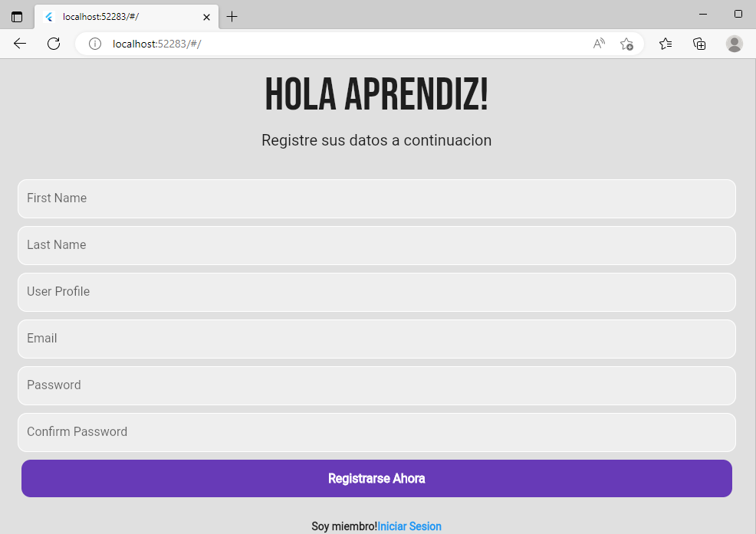
Task: Click the browser back arrow
Action: [20, 44]
